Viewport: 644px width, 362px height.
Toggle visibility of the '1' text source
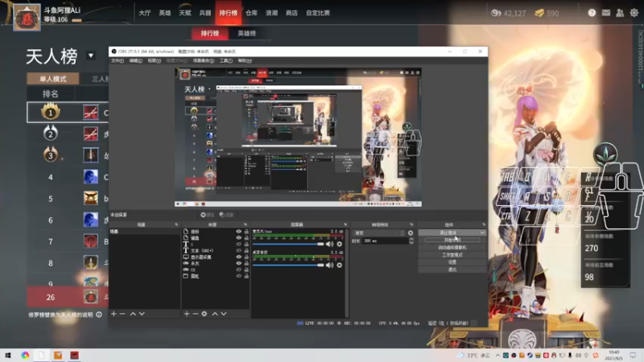tap(238, 245)
